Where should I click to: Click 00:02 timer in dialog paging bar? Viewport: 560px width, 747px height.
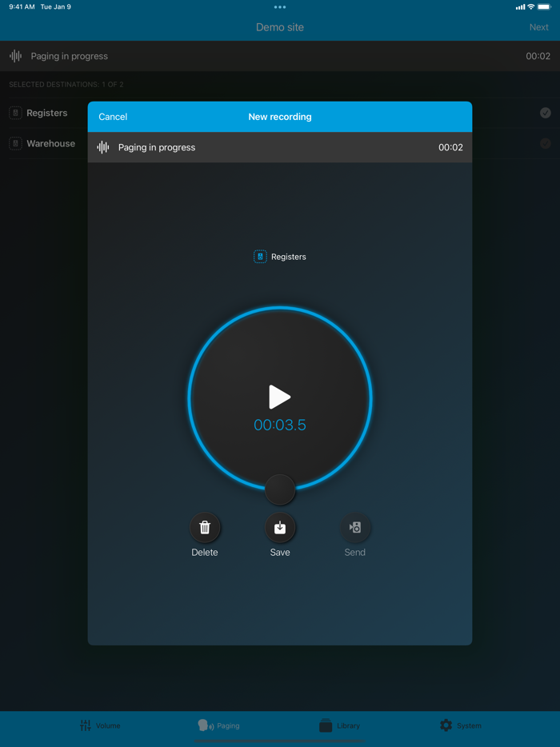pyautogui.click(x=451, y=147)
